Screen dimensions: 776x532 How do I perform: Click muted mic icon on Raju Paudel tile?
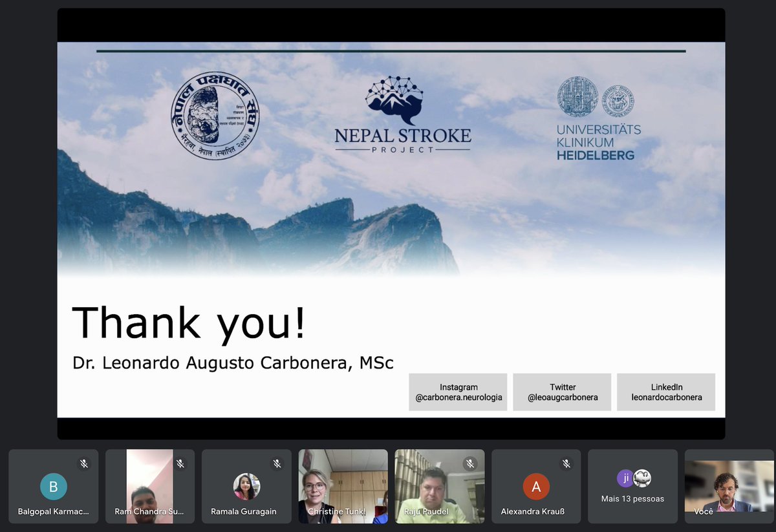(470, 463)
